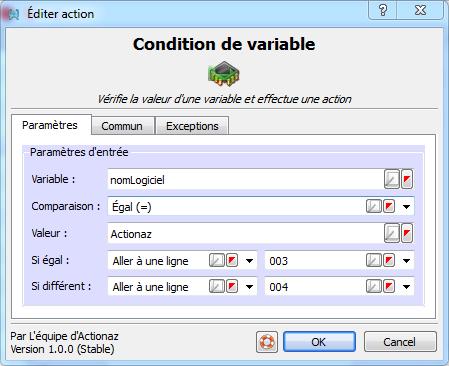Viewport: 449px width, 366px height.
Task: Switch to the Exceptions tab
Action: pos(192,126)
